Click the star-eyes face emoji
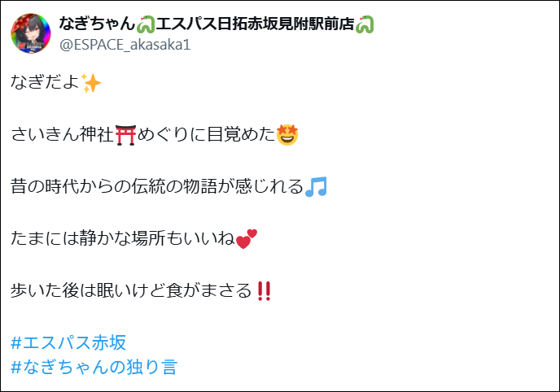560x392 pixels. pyautogui.click(x=287, y=135)
